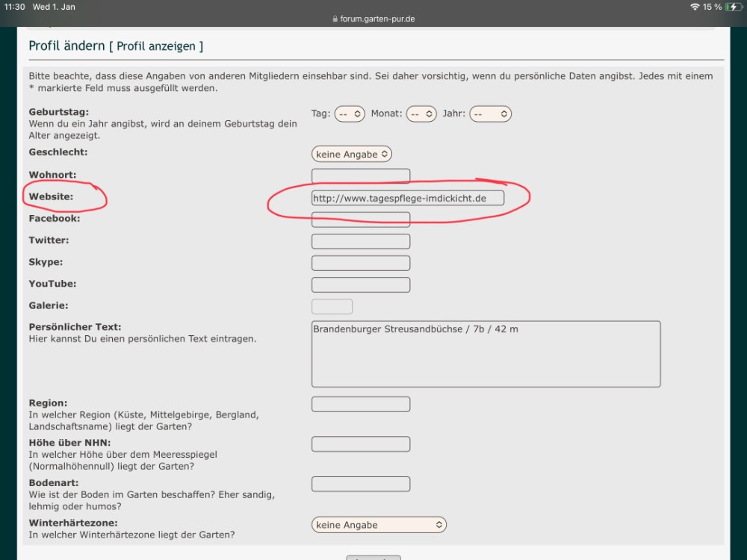Click the Winterhärtezone label
This screenshot has width=747, height=560.
tap(73, 523)
